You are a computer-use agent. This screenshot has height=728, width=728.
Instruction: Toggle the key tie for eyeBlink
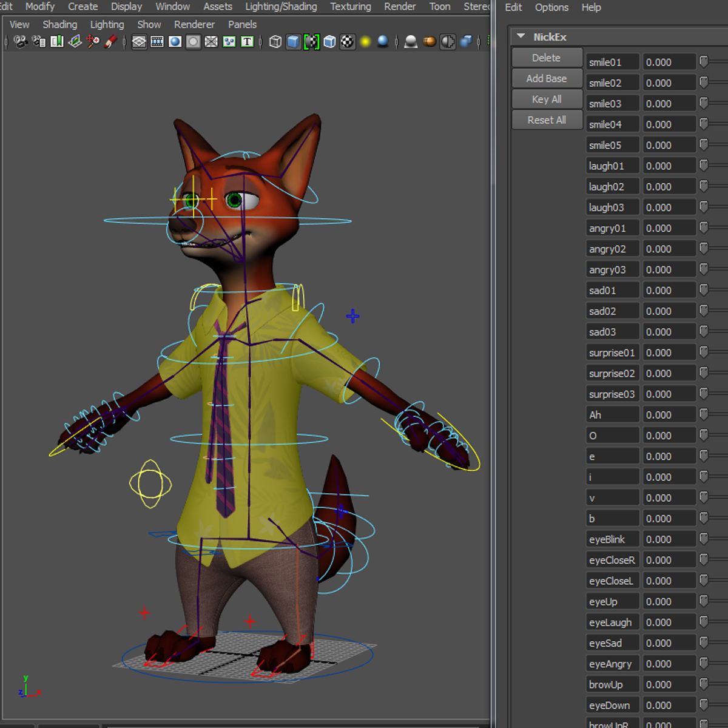click(704, 539)
